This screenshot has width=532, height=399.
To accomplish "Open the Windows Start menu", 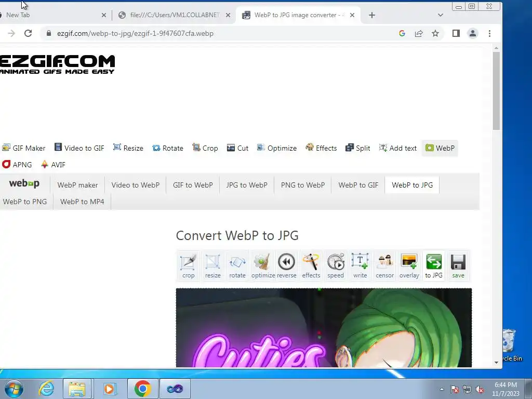I will [x=14, y=389].
